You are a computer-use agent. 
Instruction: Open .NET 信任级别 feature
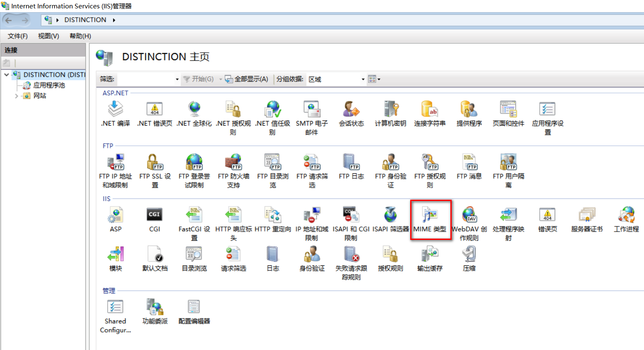coord(273,118)
